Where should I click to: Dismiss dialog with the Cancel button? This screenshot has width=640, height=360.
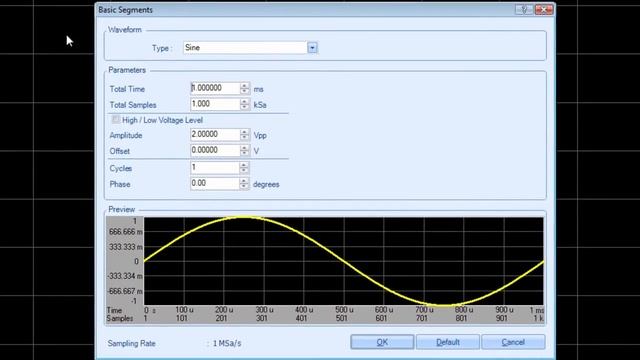click(x=513, y=342)
